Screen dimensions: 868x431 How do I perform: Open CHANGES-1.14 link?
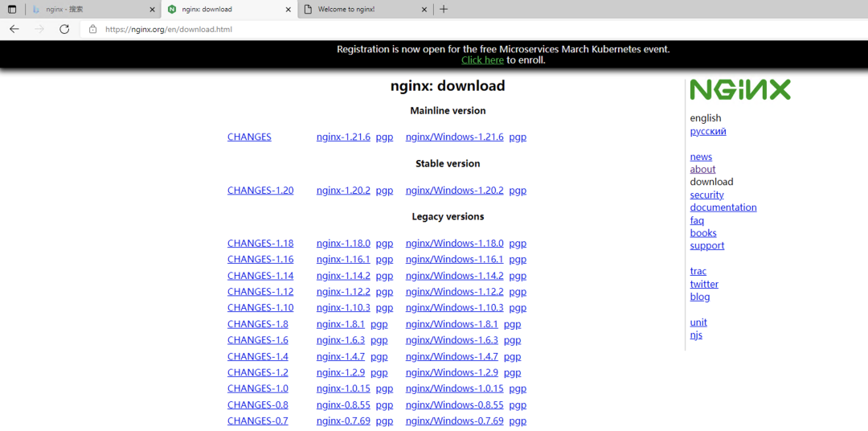coord(260,275)
